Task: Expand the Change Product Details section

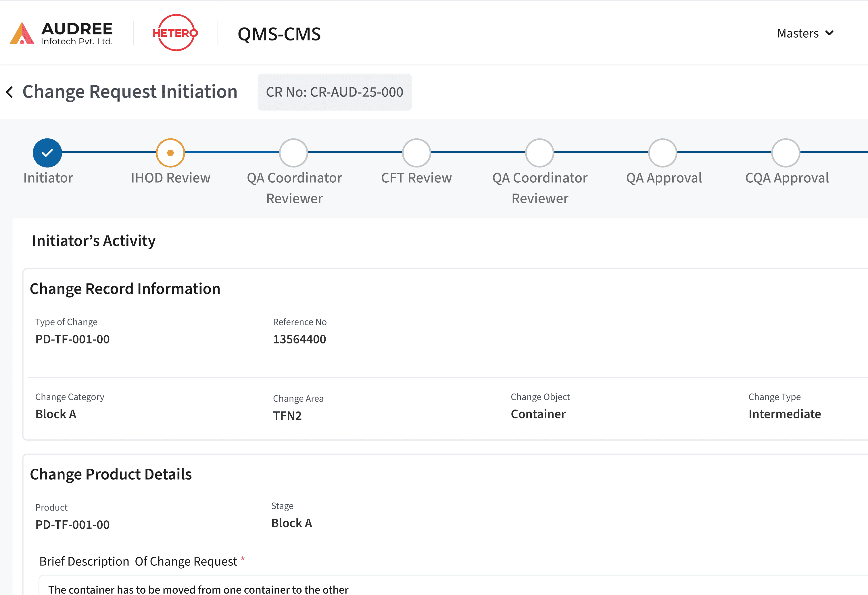Action: click(x=111, y=474)
